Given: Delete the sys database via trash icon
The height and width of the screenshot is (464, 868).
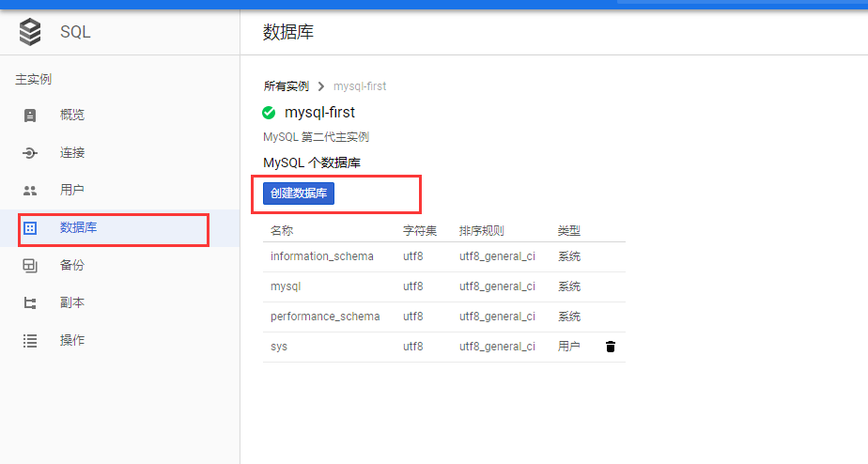Looking at the screenshot, I should tap(610, 347).
